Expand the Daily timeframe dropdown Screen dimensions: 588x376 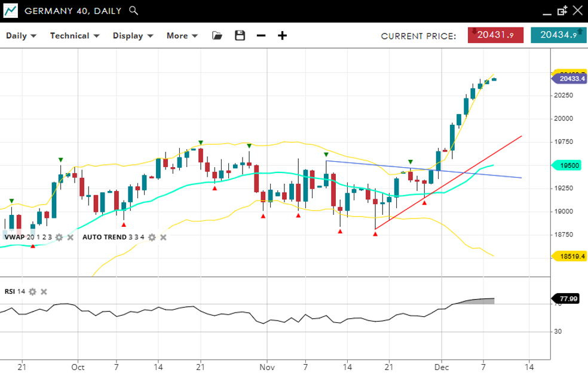[21, 36]
